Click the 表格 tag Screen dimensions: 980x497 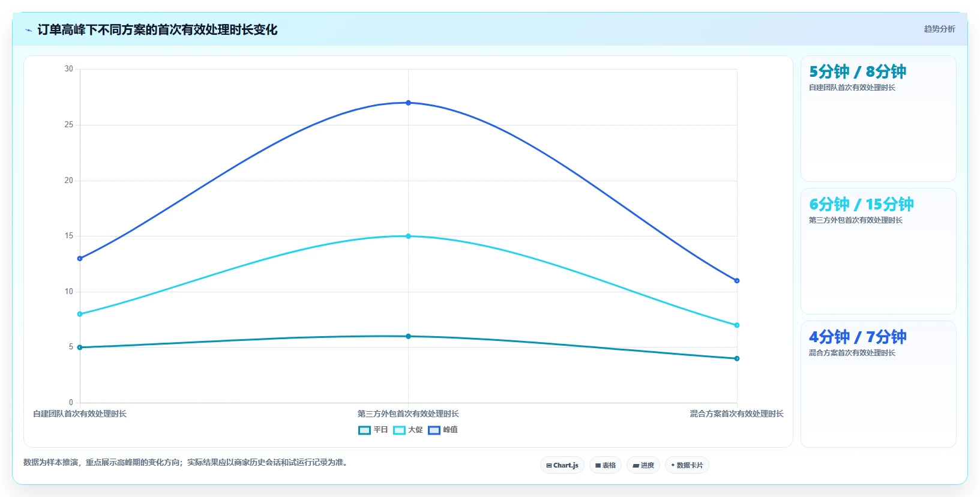(606, 465)
